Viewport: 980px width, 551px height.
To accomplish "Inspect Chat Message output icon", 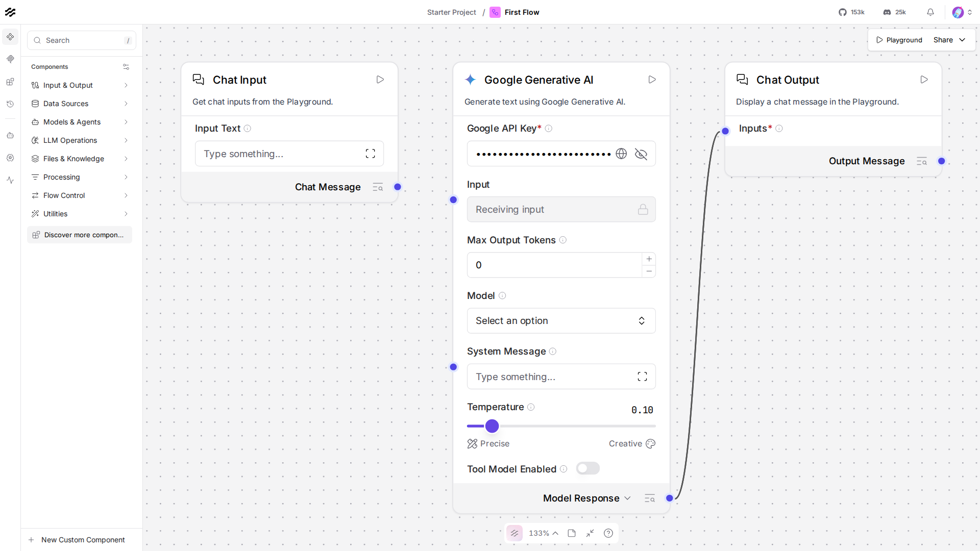I will (x=378, y=187).
